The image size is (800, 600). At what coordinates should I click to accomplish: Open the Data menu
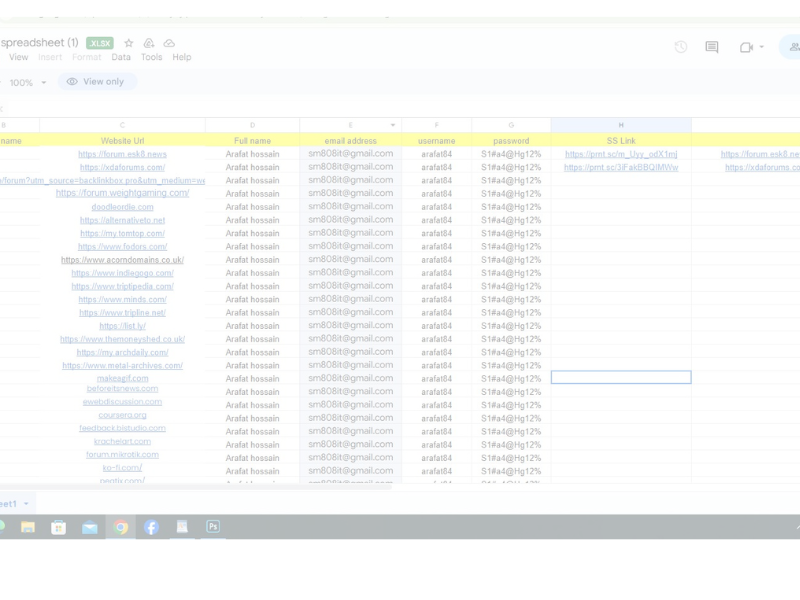click(121, 58)
